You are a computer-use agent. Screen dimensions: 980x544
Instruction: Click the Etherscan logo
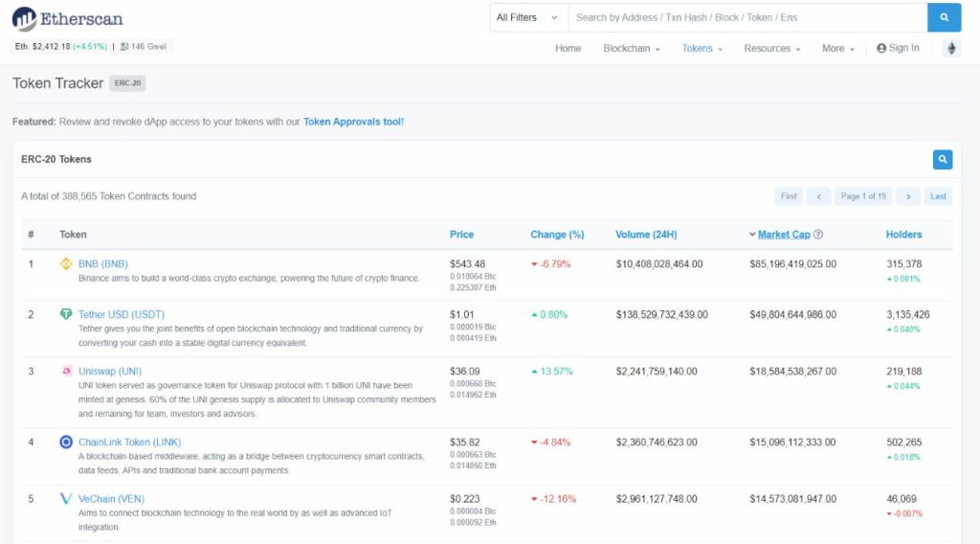(x=68, y=19)
